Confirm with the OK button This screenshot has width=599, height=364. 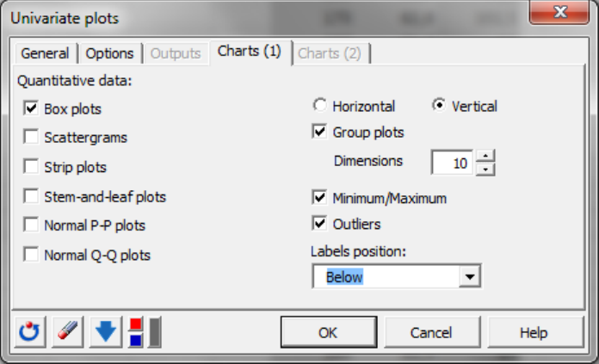[x=329, y=332]
